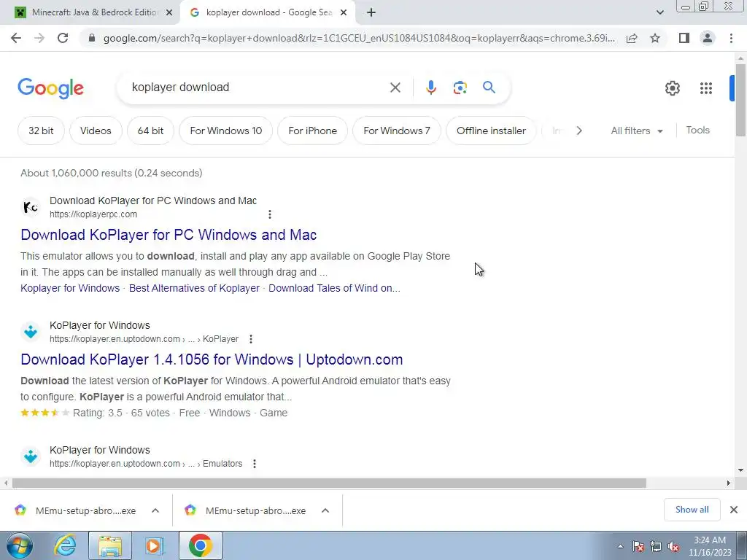
Task: Open the Google apps grid
Action: point(706,88)
